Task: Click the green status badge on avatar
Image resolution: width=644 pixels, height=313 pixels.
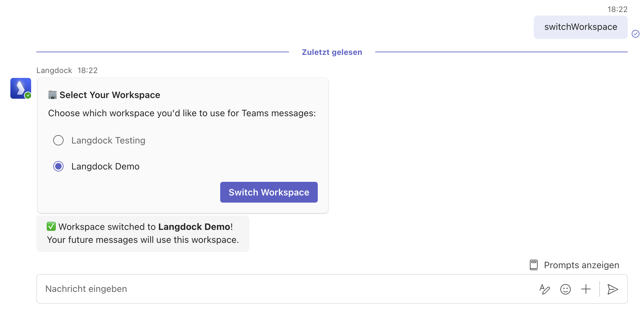Action: 28,95
